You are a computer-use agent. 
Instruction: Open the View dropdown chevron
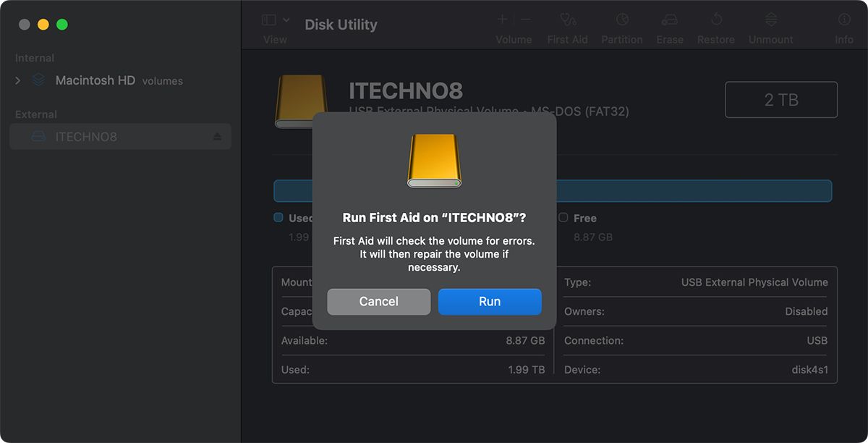pos(286,20)
